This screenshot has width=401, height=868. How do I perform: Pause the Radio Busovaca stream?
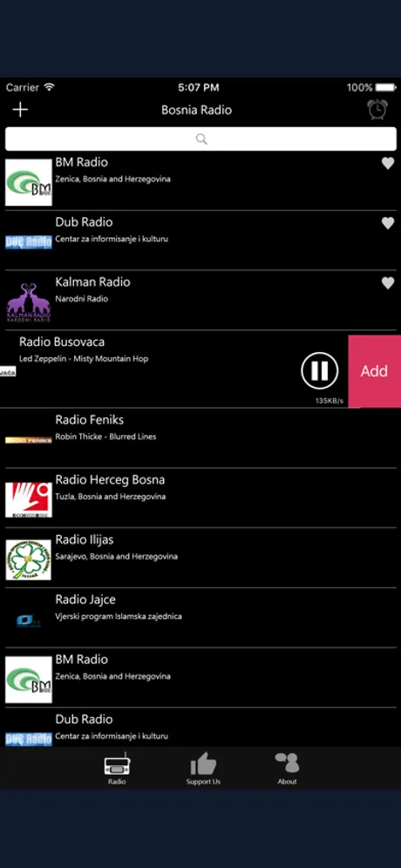click(x=320, y=370)
